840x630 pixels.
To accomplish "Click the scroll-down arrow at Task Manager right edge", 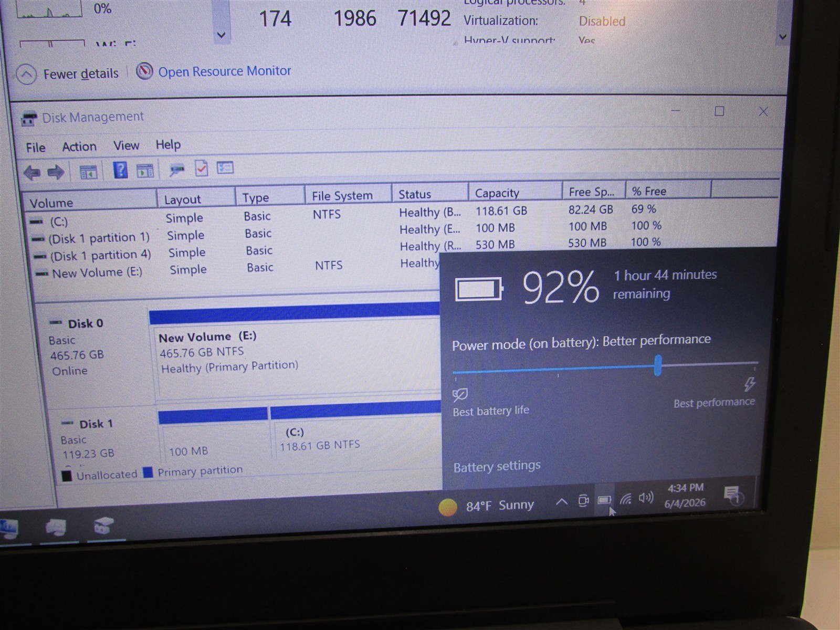I will pyautogui.click(x=783, y=37).
